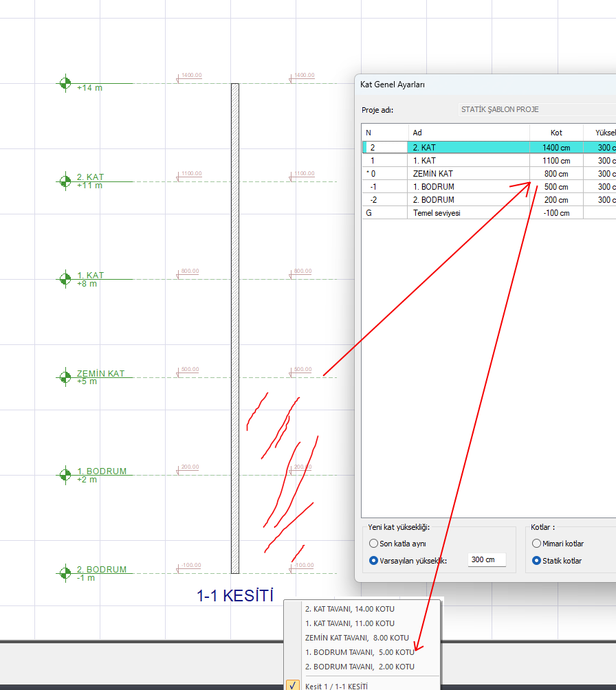Choose "ZEMİN KAT TAVANI, 8.00 KOTU" from menu
616x690 pixels.
coord(357,638)
